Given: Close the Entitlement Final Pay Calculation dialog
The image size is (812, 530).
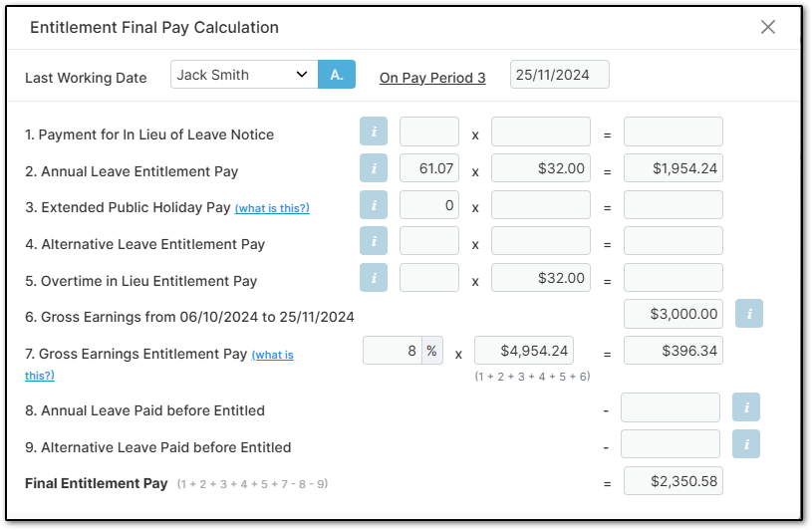Looking at the screenshot, I should [767, 27].
